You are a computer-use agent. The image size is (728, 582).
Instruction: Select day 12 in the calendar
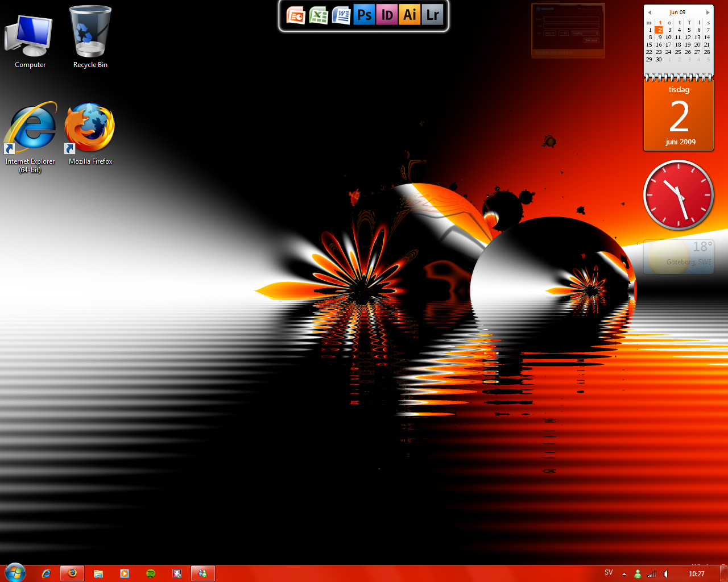[688, 38]
